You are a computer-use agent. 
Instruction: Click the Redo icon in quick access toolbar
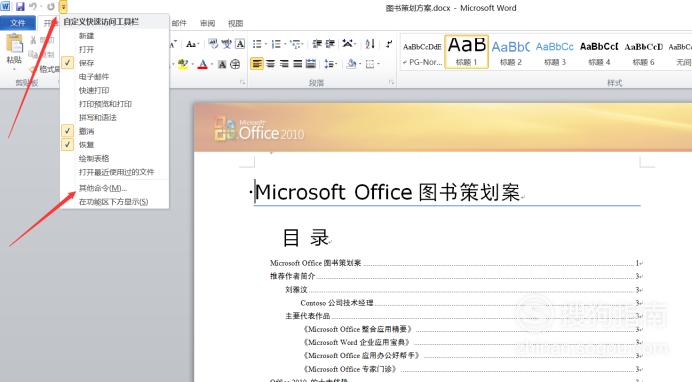tap(50, 7)
